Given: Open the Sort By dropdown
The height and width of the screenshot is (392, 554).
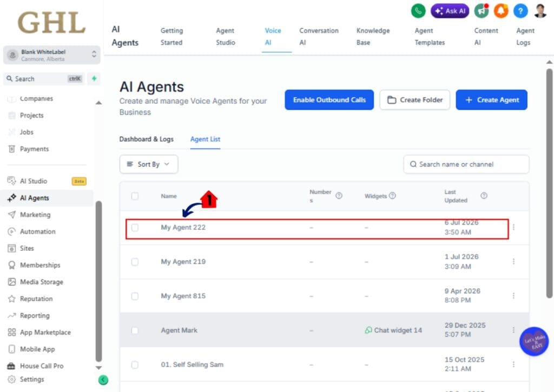Looking at the screenshot, I should tap(149, 164).
